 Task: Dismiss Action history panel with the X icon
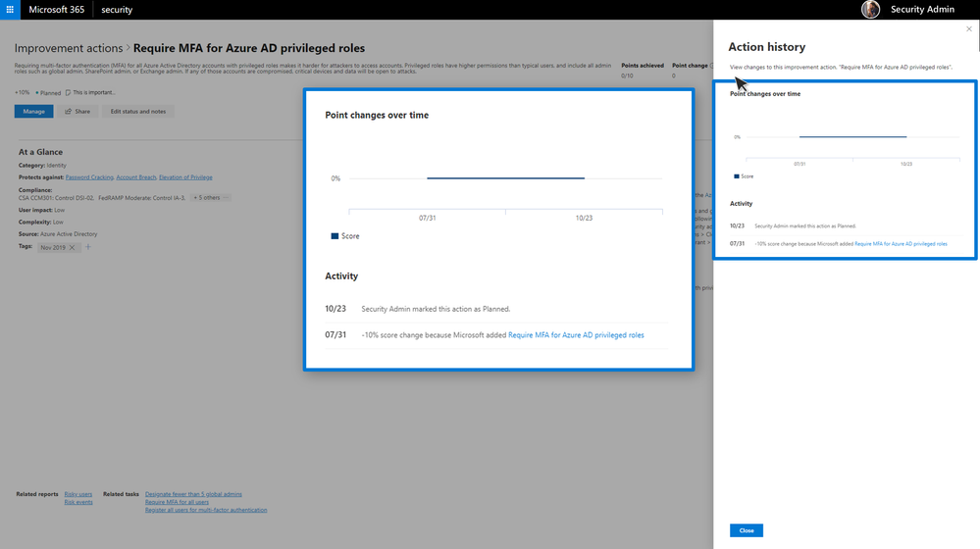(969, 29)
